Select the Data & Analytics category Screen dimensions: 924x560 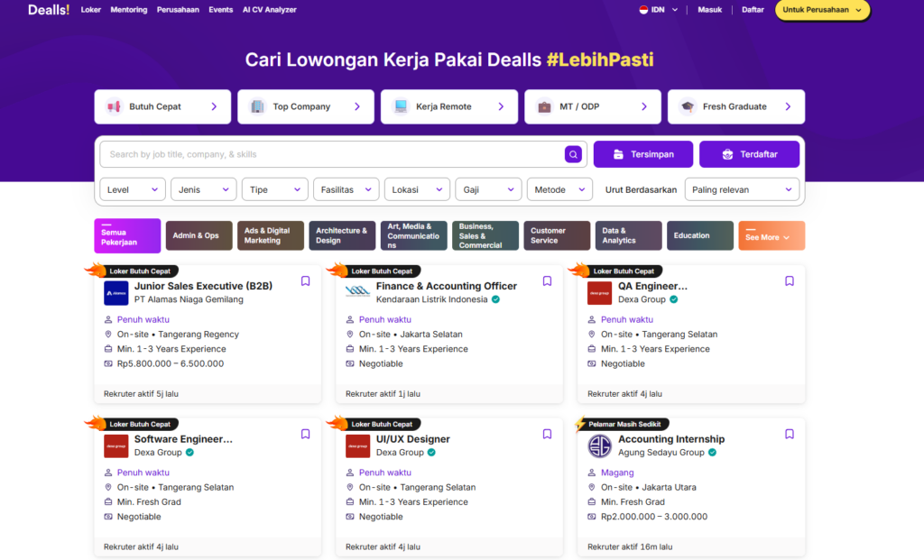[x=628, y=235]
